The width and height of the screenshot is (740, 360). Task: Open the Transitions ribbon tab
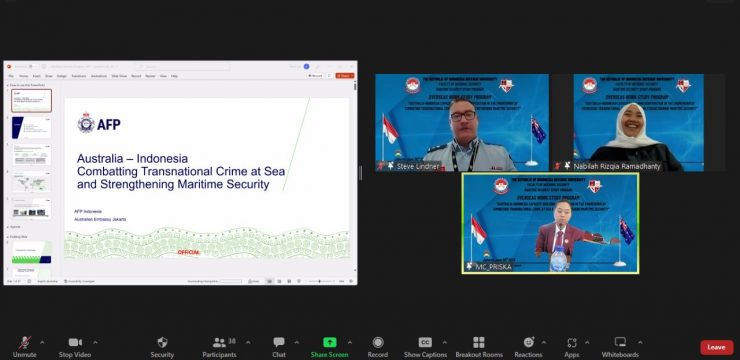click(79, 76)
